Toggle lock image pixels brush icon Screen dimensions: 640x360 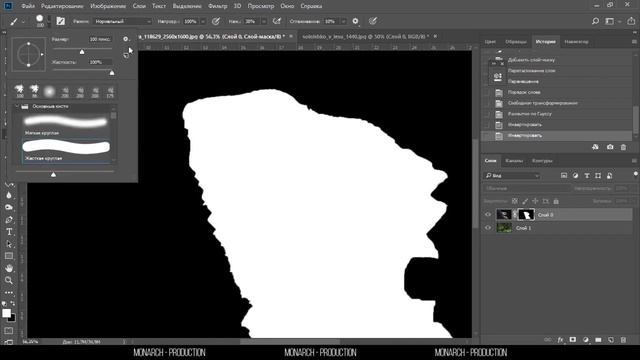tap(525, 201)
